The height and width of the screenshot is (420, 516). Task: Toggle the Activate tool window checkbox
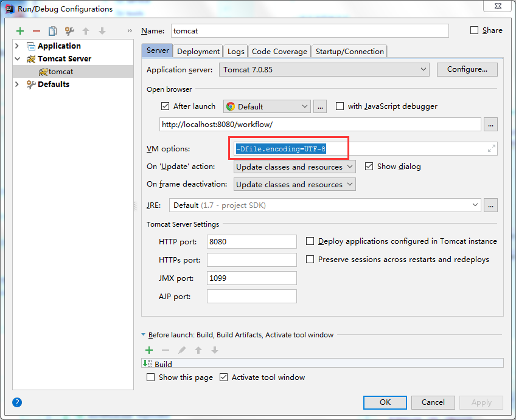click(x=224, y=377)
